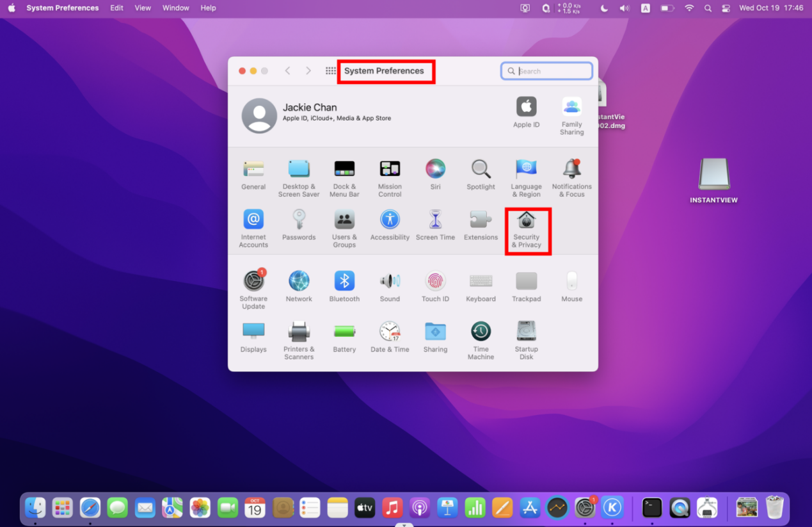Click the Wi-Fi status icon
This screenshot has height=527, width=812.
(x=689, y=8)
